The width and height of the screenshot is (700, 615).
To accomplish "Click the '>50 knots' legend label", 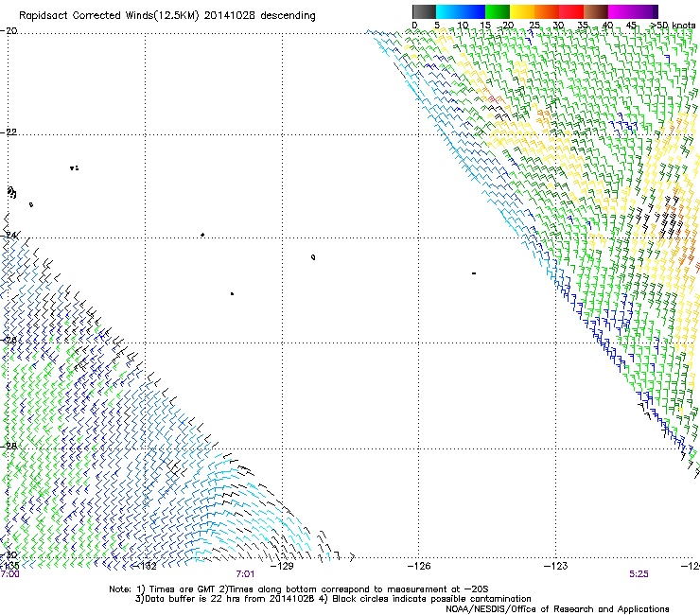I will click(x=673, y=26).
